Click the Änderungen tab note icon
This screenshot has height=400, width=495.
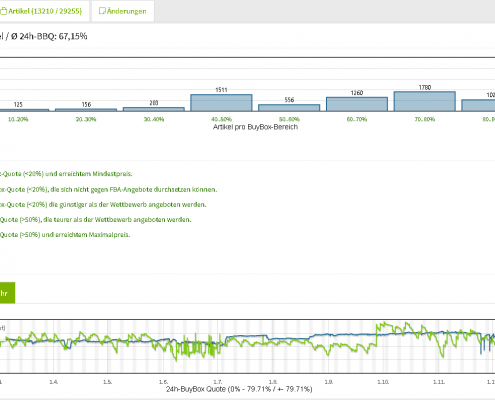(102, 11)
